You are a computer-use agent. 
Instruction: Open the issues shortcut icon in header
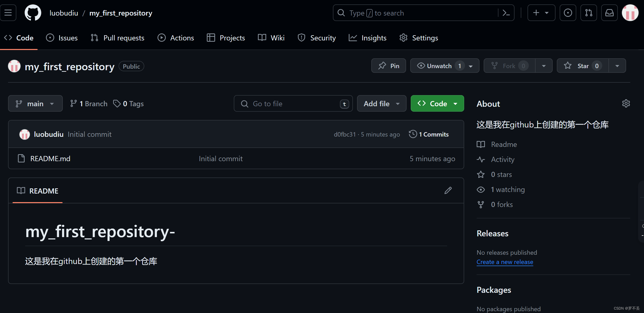tap(568, 13)
